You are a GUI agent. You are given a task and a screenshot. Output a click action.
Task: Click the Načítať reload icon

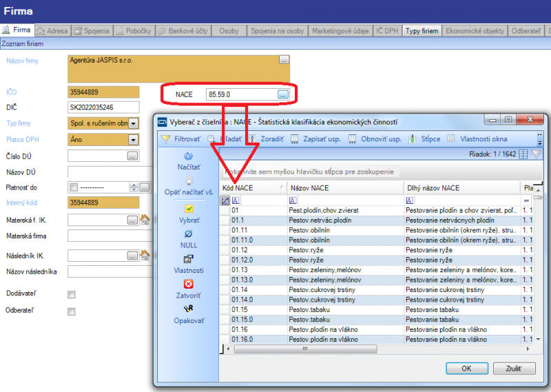click(x=189, y=156)
